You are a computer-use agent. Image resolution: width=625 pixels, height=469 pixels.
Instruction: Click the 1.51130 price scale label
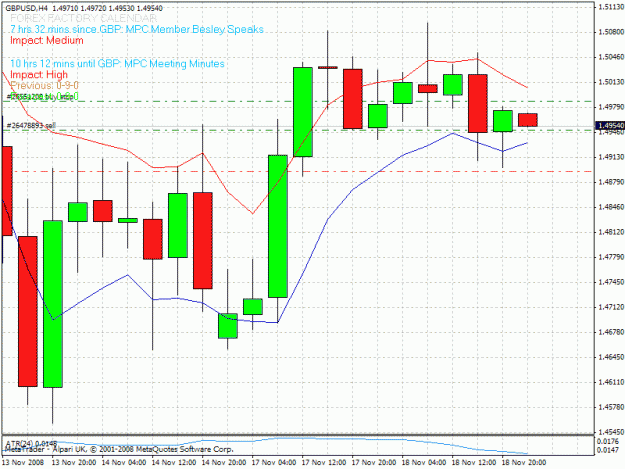coord(611,7)
